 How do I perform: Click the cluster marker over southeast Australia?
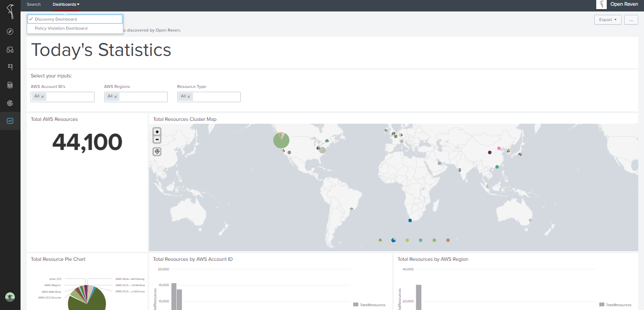point(530,220)
